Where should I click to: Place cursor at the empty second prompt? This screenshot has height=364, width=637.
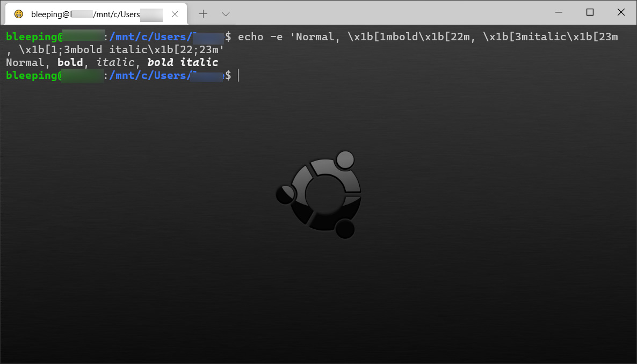click(x=238, y=76)
